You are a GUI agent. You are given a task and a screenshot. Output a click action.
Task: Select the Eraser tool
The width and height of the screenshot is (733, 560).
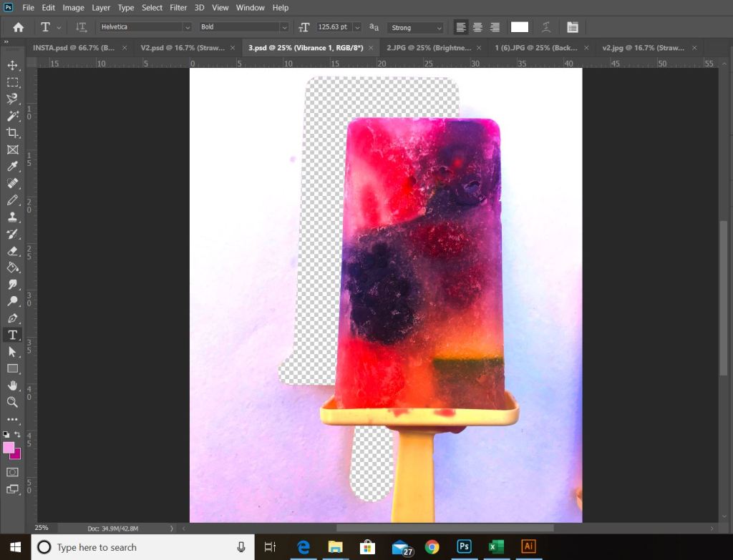12,251
